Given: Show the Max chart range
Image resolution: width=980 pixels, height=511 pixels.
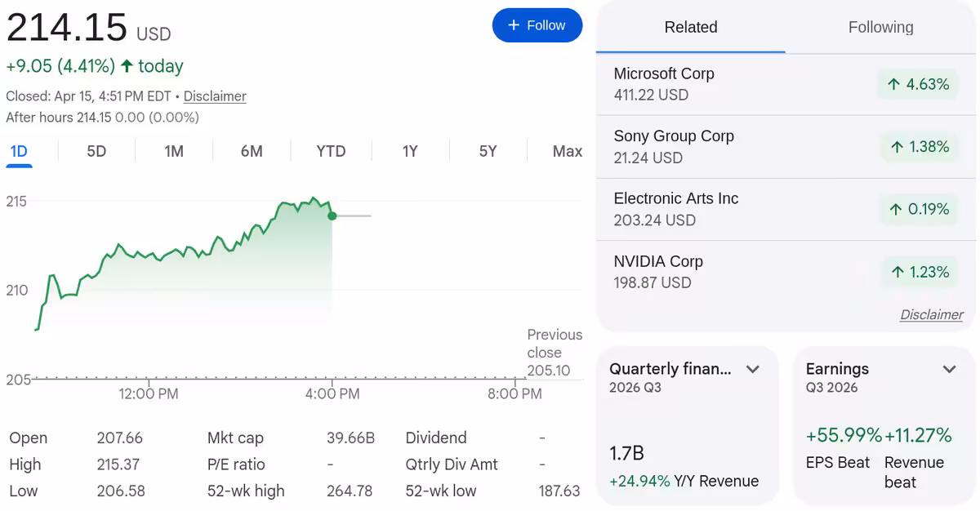Looking at the screenshot, I should point(567,151).
